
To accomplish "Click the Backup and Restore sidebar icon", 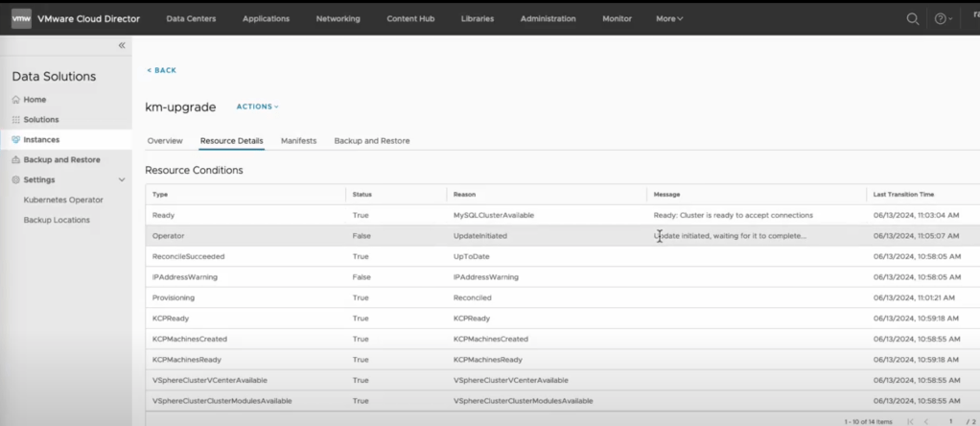I will click(16, 160).
